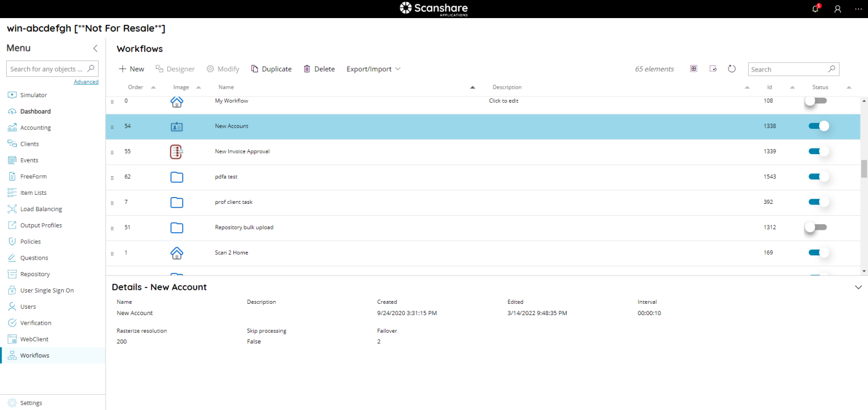The image size is (868, 410).
Task: Click the user account icon in top bar
Action: pos(837,9)
